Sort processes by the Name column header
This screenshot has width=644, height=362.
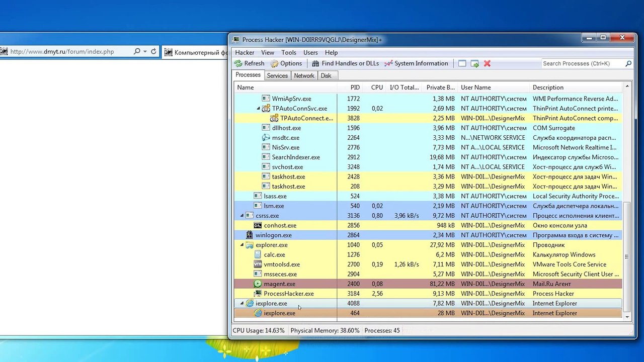coord(285,87)
